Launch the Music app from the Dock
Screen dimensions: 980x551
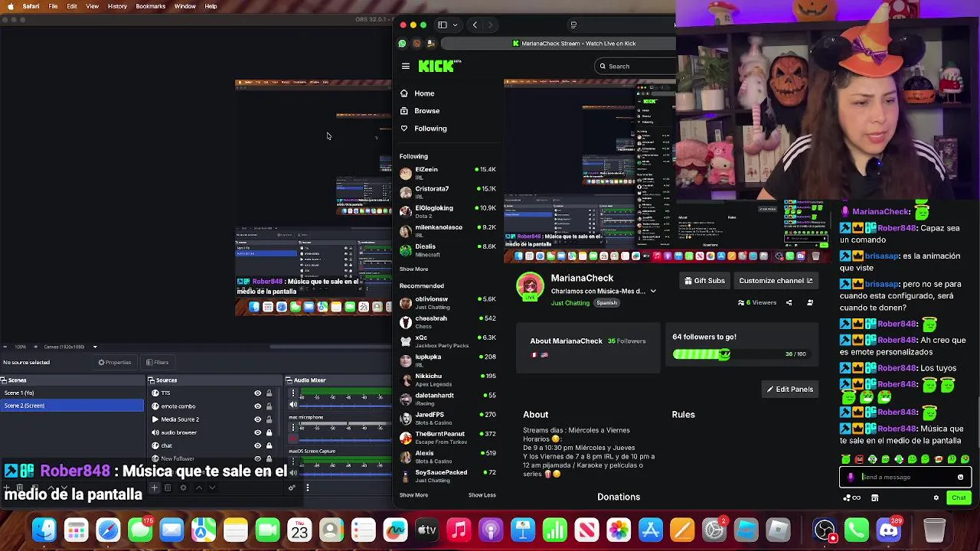[x=459, y=530]
